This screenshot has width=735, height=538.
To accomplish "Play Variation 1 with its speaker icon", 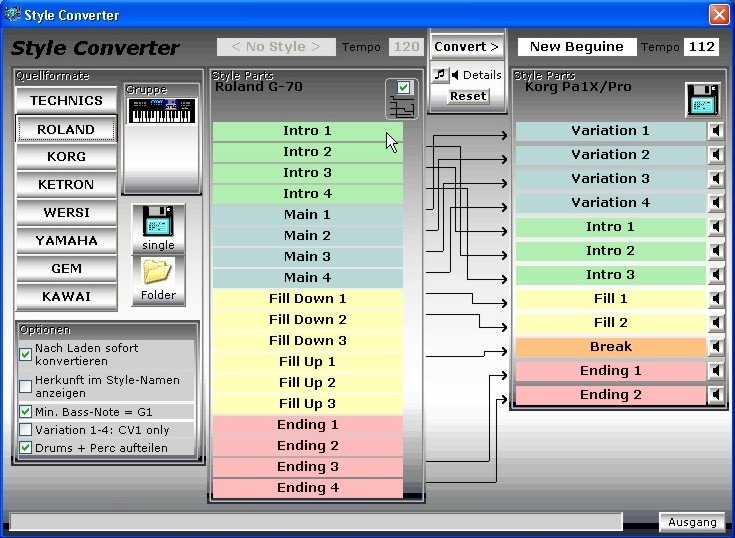I will (715, 131).
